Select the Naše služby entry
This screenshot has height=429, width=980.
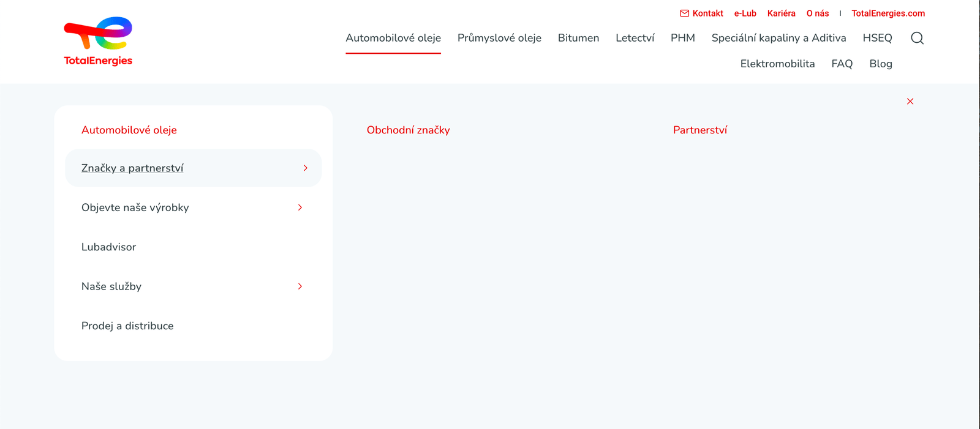click(111, 286)
